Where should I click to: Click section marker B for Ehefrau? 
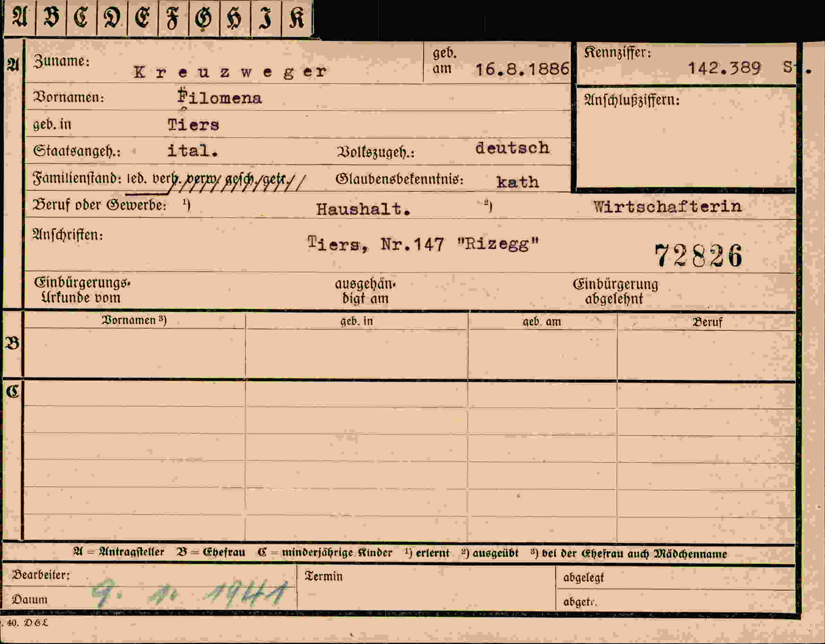click(x=12, y=343)
